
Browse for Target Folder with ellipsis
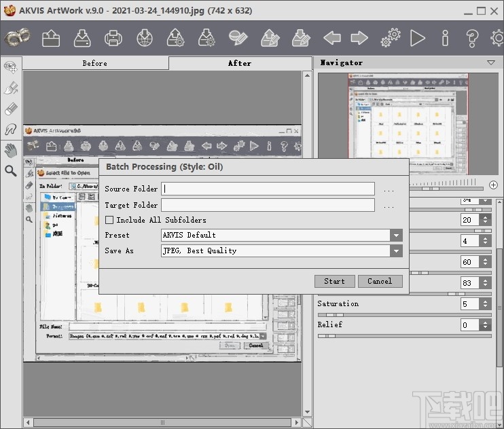pos(389,206)
